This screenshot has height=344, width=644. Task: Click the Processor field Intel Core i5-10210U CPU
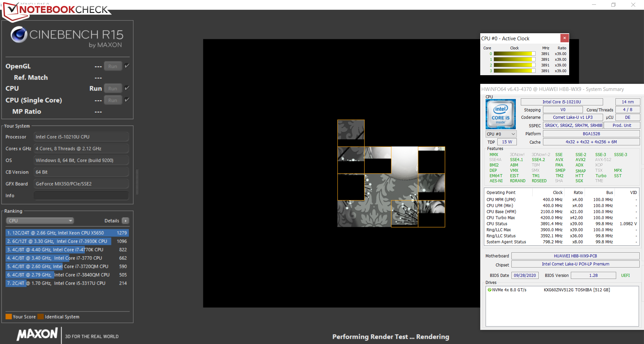point(81,137)
